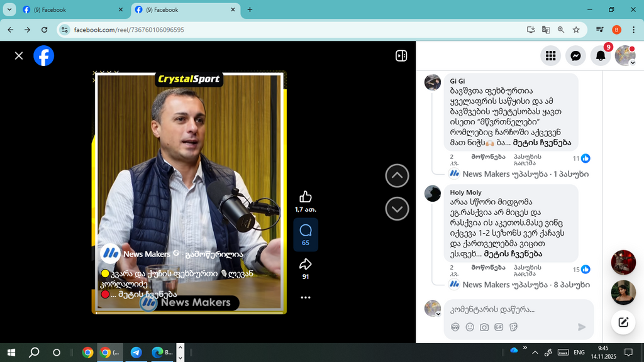Open a new browser tab
The width and height of the screenshot is (644, 362).
(250, 9)
